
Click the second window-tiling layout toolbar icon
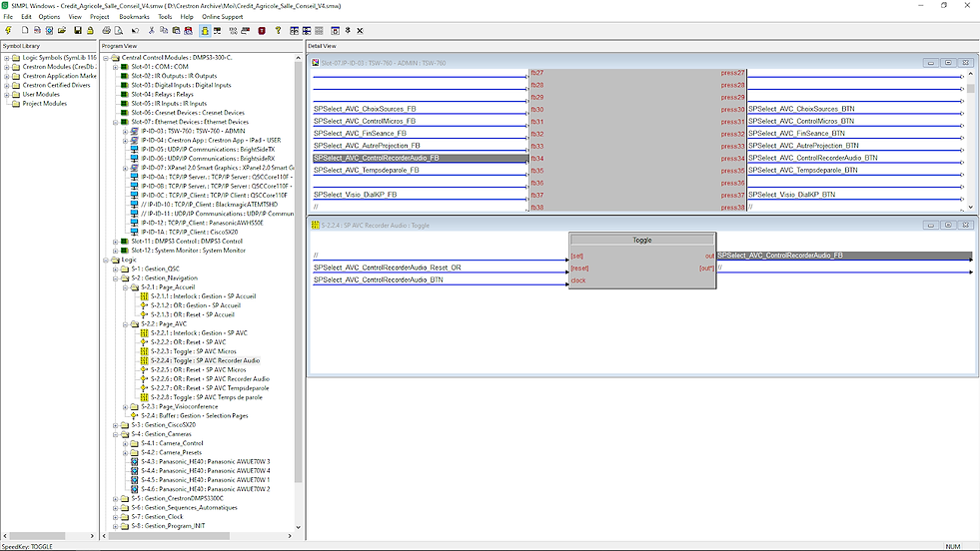(307, 30)
